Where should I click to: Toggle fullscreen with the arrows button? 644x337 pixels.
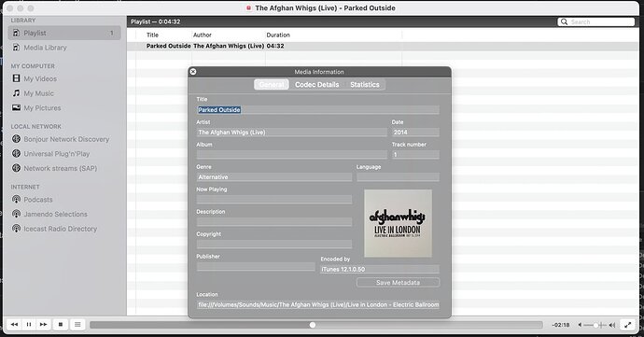pos(627,325)
